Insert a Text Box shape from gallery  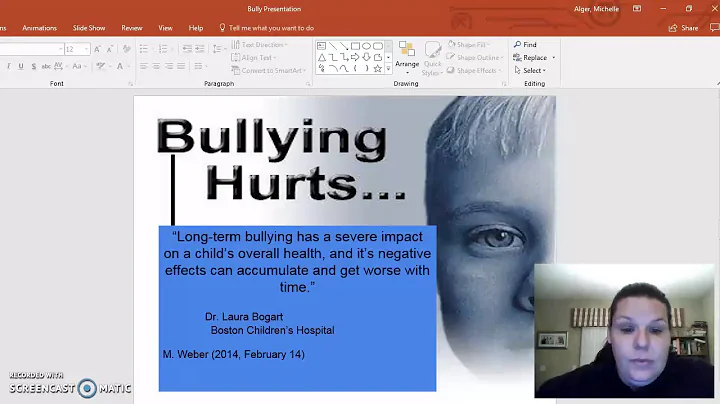[321, 46]
